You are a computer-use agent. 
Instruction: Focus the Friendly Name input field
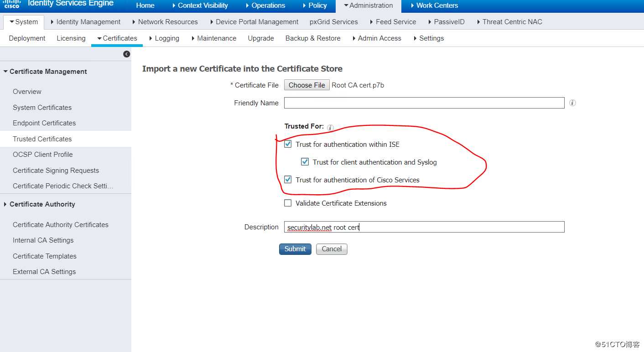(424, 103)
